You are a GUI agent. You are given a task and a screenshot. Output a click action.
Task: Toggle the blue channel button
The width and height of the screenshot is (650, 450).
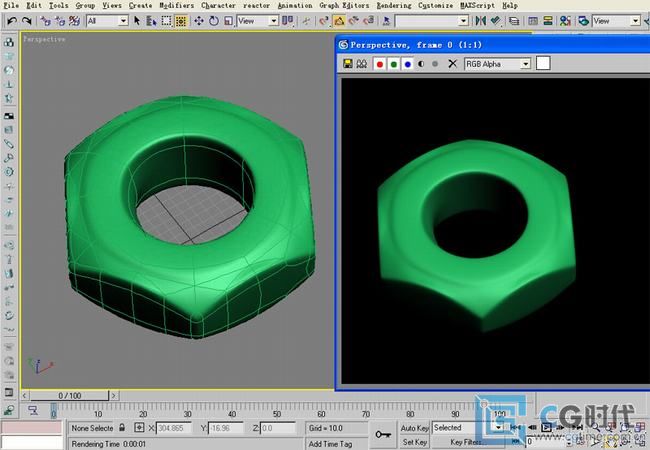tap(407, 64)
